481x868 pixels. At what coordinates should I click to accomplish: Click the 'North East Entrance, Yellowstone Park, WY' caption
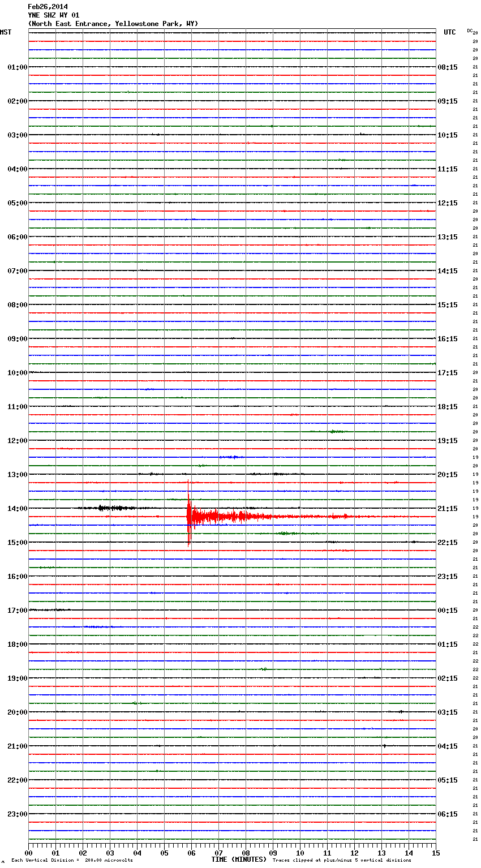coord(113,24)
